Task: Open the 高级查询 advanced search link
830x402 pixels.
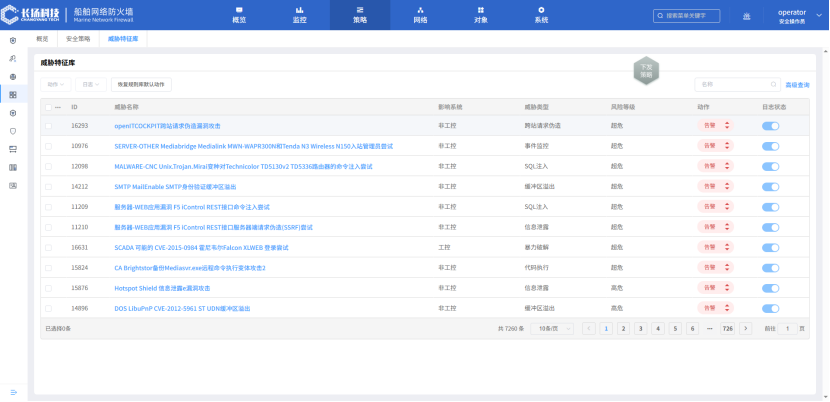Action: 797,85
